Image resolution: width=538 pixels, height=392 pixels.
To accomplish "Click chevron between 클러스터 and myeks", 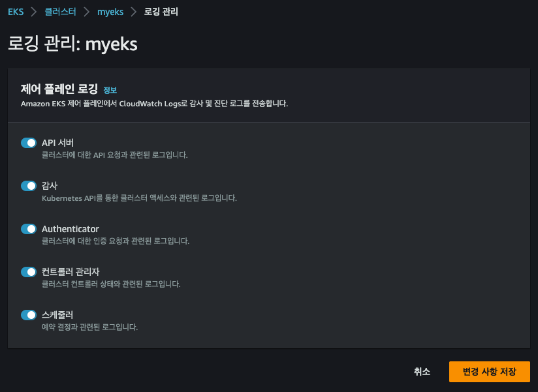I will pyautogui.click(x=86, y=12).
